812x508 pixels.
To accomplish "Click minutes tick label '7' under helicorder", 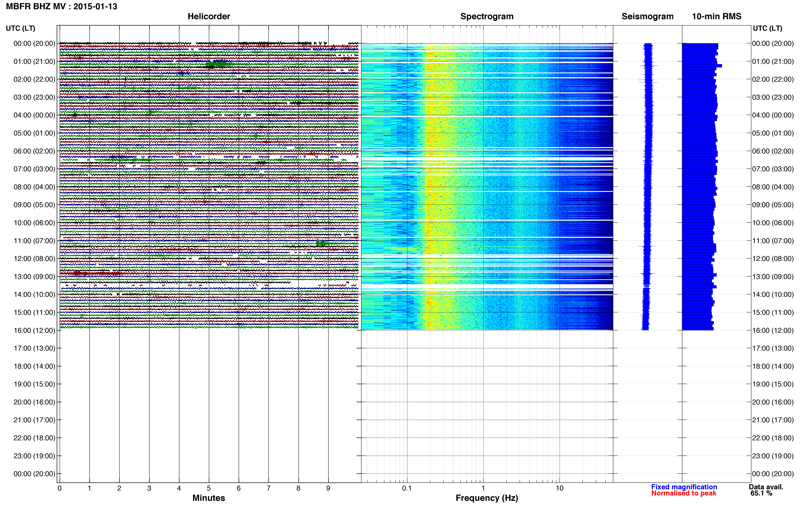I will (269, 488).
